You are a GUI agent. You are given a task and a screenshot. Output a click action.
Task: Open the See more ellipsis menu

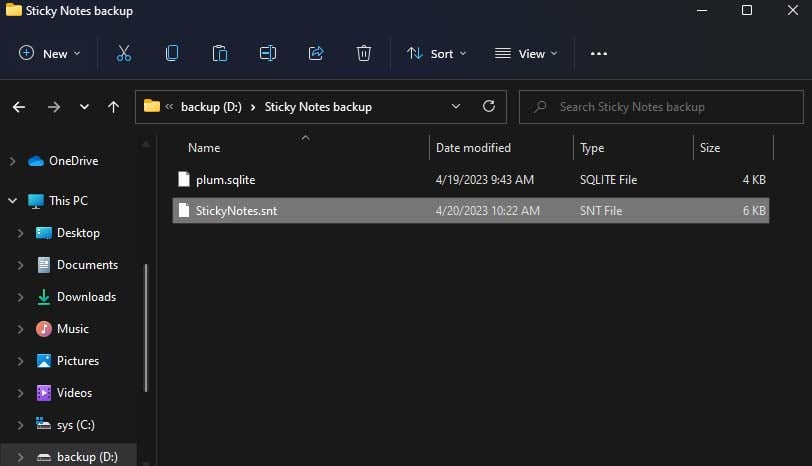(x=599, y=53)
